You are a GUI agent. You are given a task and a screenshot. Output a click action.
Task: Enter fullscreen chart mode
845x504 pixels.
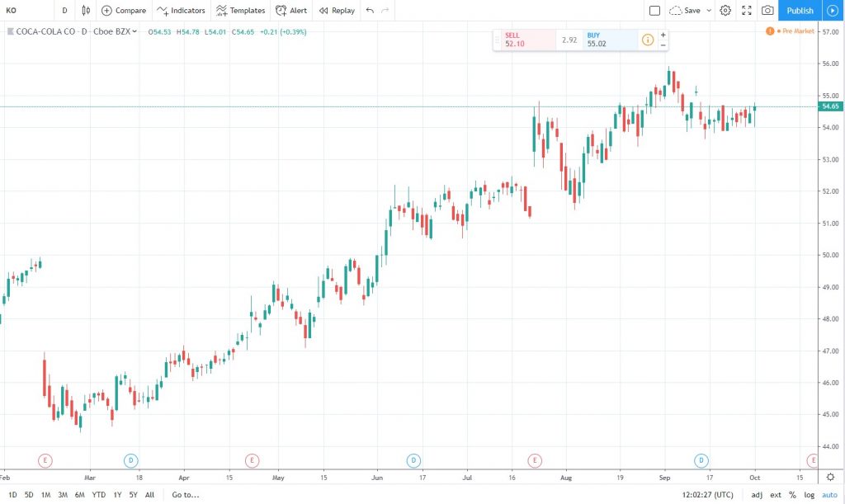coord(747,11)
